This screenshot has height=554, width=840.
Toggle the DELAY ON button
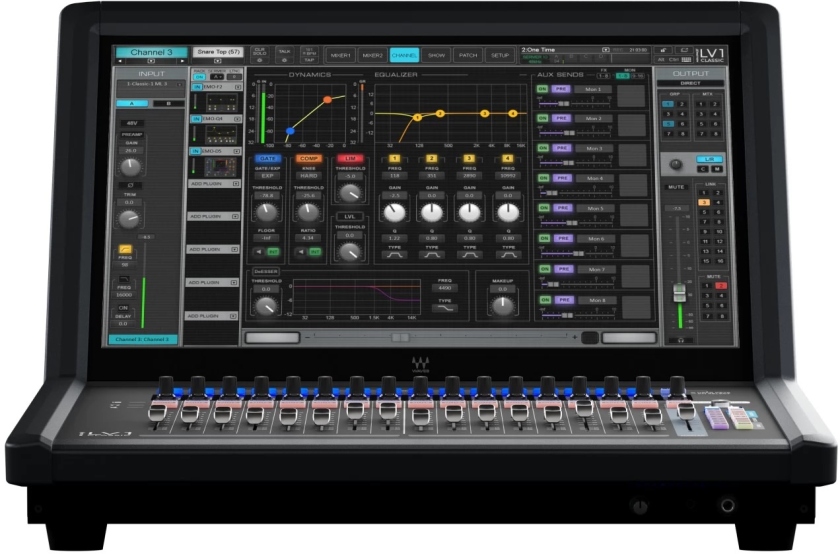coord(123,308)
